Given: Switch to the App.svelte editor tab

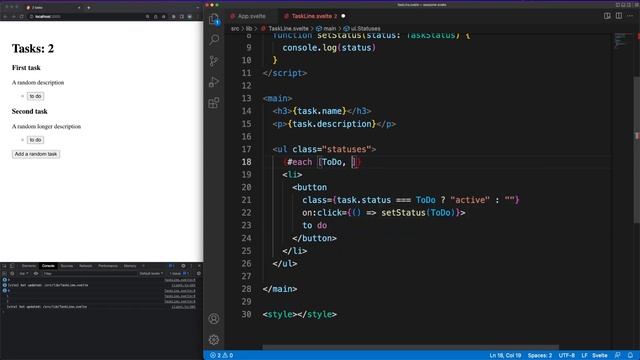Looking at the screenshot, I should pos(248,16).
